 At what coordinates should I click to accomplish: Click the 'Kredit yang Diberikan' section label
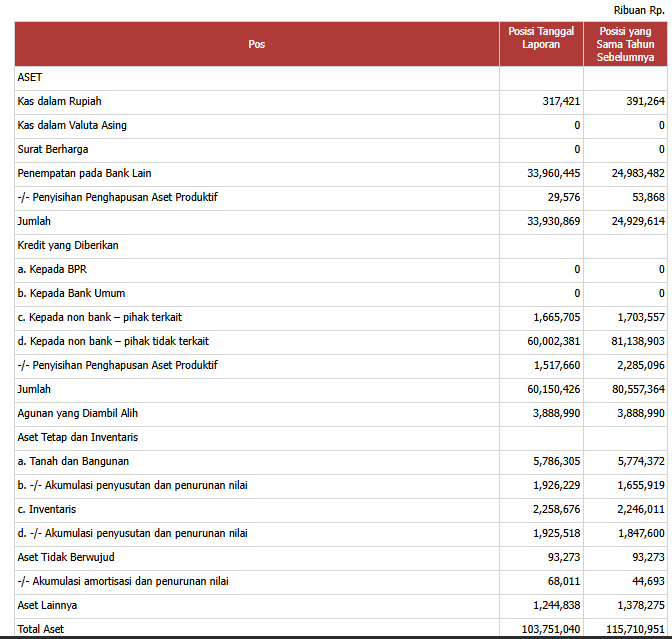tap(68, 245)
